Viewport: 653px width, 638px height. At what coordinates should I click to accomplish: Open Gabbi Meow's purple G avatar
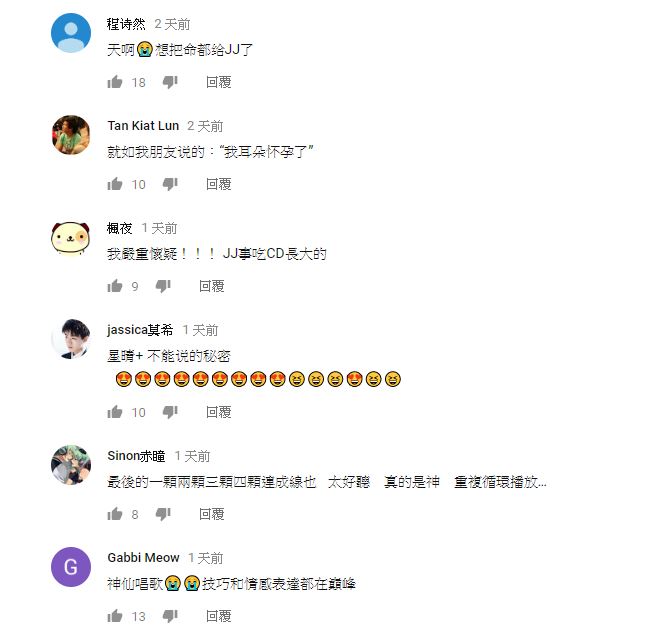[71, 567]
